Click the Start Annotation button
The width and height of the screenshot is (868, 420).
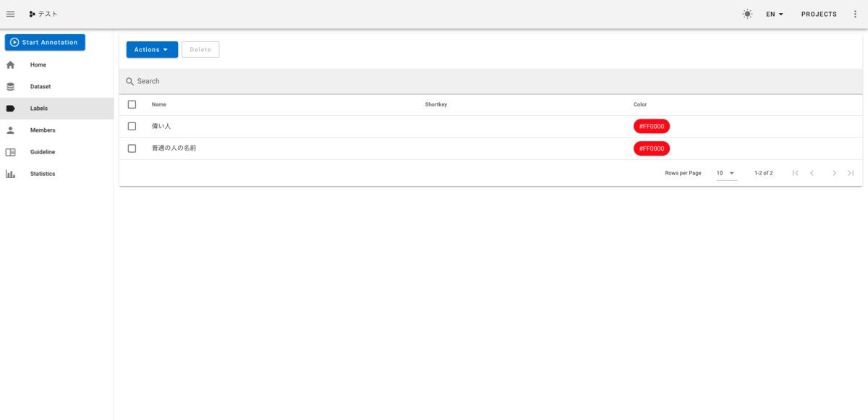click(x=45, y=43)
